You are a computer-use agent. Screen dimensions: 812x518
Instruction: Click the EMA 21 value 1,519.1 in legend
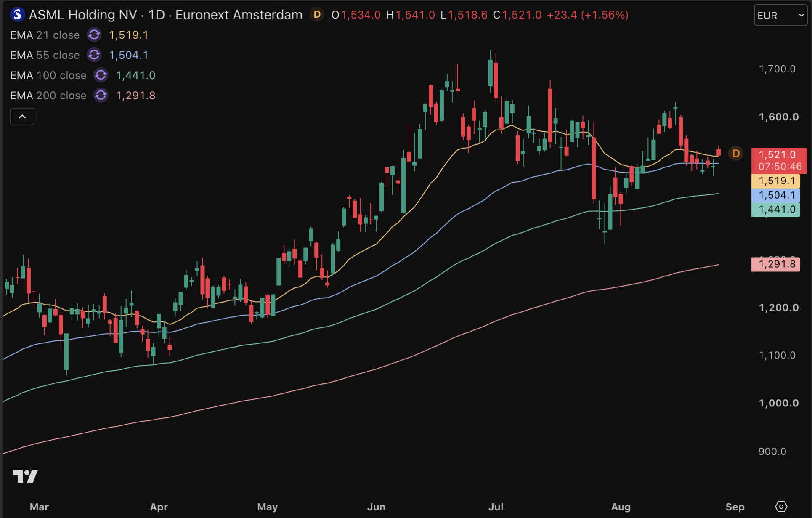[x=129, y=35]
